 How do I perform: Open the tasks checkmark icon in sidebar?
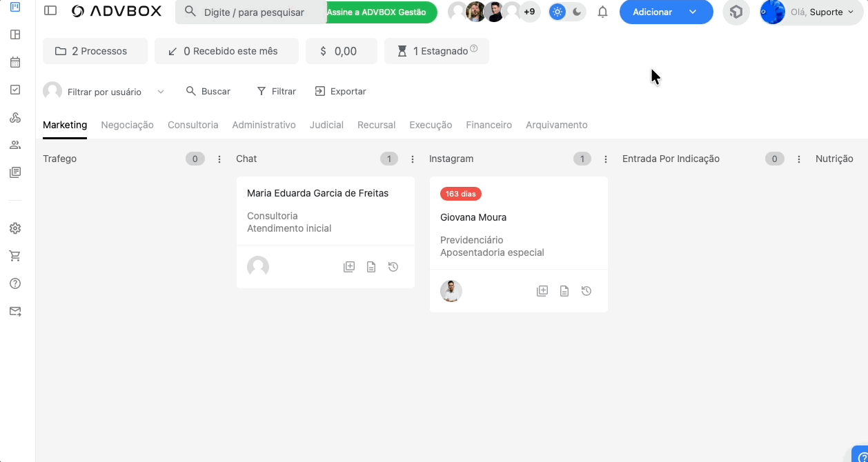15,90
